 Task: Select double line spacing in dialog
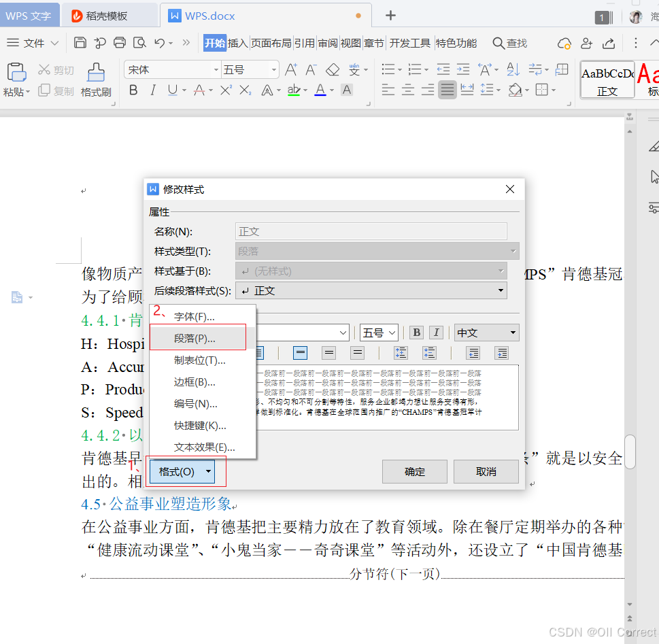(358, 353)
